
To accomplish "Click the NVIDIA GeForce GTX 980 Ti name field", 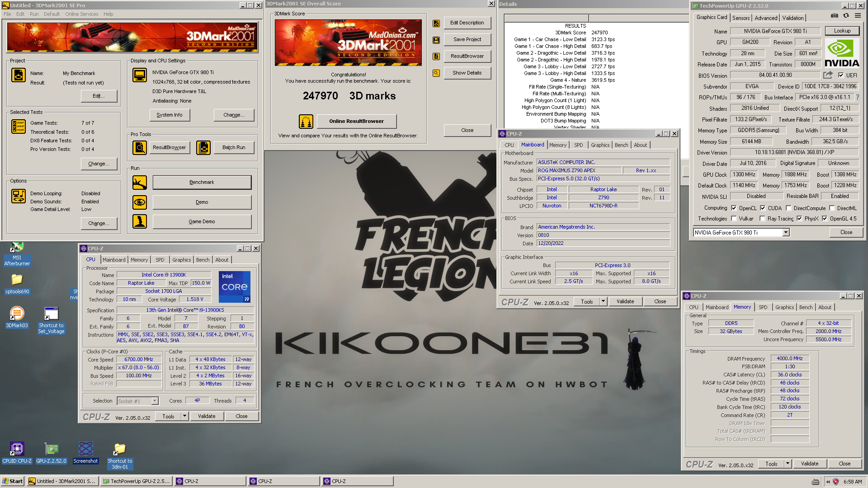I will coord(775,31).
